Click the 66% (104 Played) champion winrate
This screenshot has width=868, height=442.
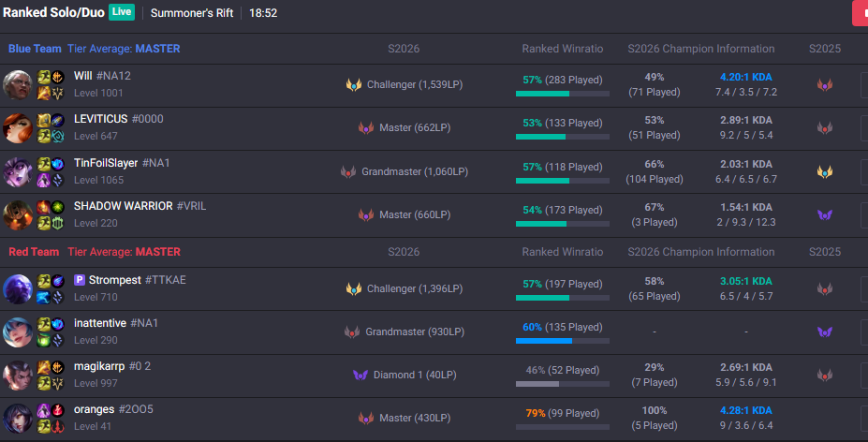coord(655,171)
